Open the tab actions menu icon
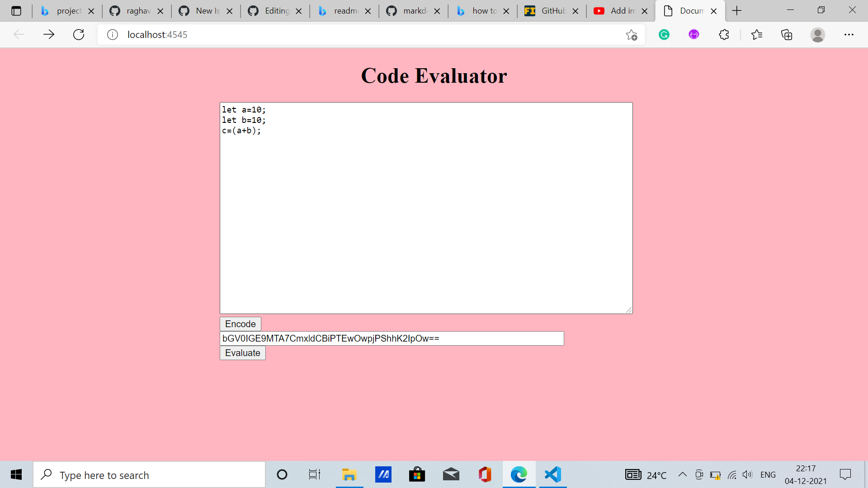868x488 pixels. (16, 11)
